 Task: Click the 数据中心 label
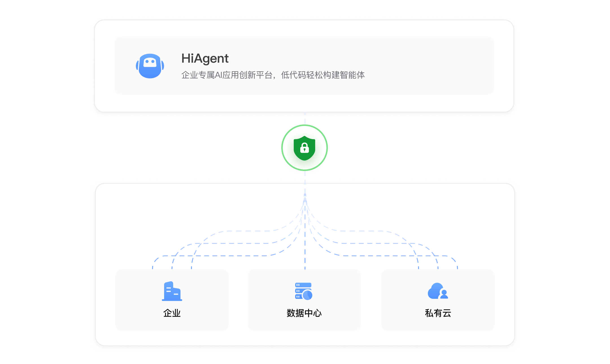click(304, 313)
